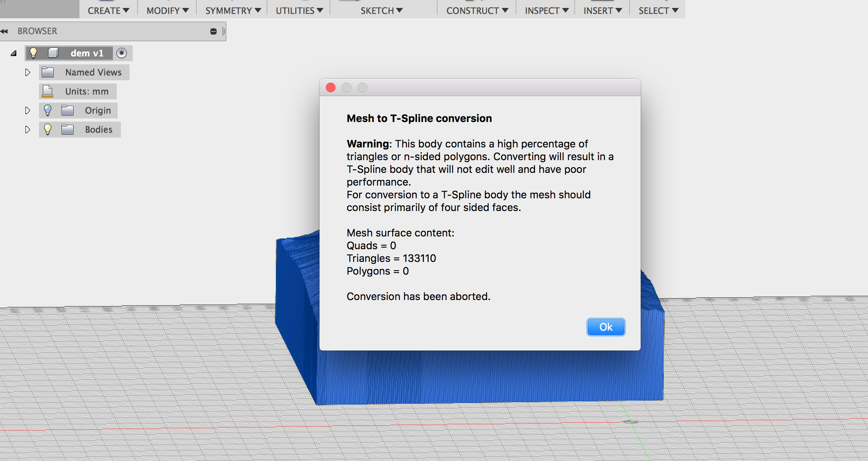Screen dimensions: 868x461
Task: Expand the Bodies folder node
Action: pyautogui.click(x=27, y=130)
